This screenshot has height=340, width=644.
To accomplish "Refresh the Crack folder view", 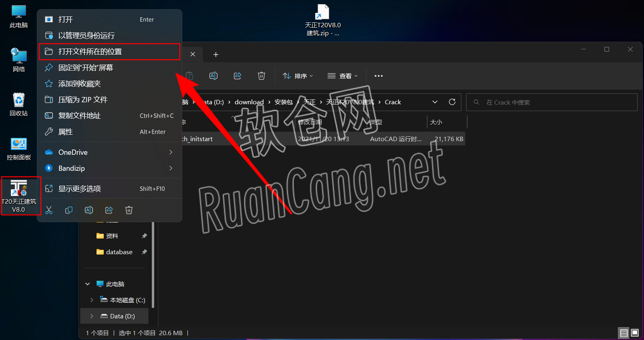I will 452,102.
